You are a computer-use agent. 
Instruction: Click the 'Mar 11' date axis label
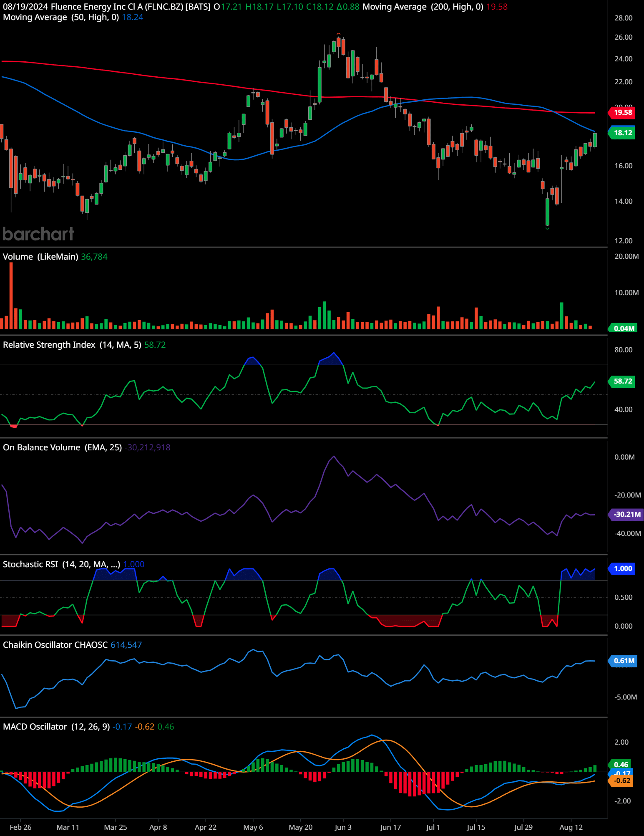pos(68,827)
